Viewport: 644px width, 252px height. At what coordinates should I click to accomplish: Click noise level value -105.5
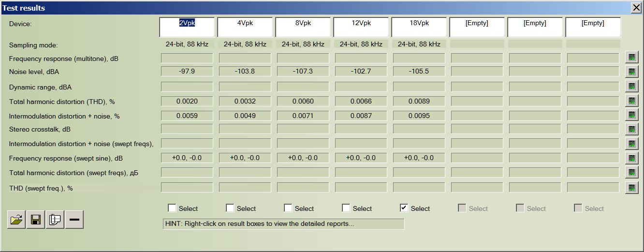pos(419,71)
